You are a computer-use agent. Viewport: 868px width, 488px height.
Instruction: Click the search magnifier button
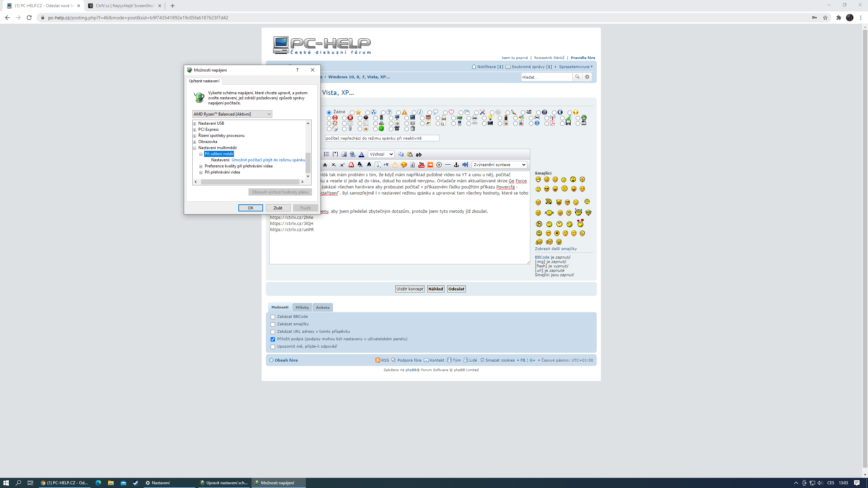(x=577, y=77)
